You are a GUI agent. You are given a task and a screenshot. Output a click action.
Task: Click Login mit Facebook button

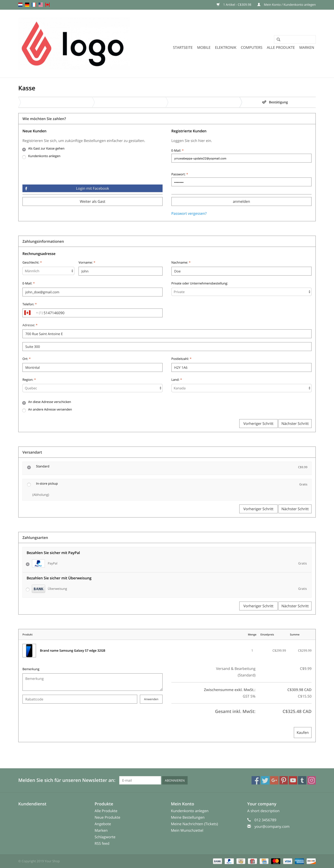point(92,188)
